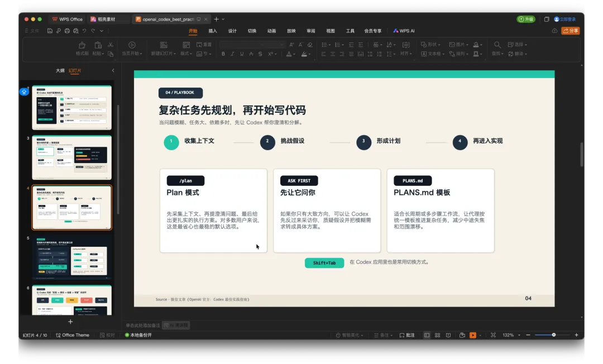Image resolution: width=603 pixels, height=364 pixels.
Task: Open the Review (审阅) ribbon tab
Action: (x=311, y=31)
